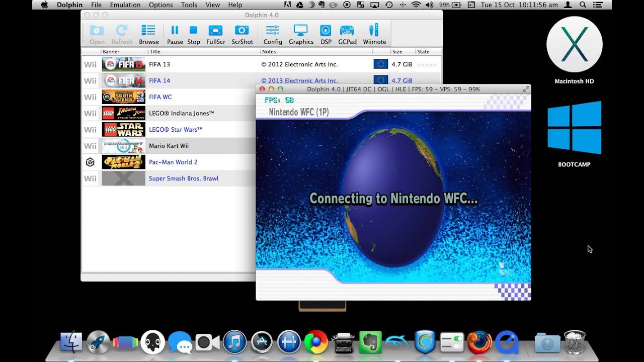
Task: Click the GameCube platform icon for Pac-Man
Action: pos(90,162)
